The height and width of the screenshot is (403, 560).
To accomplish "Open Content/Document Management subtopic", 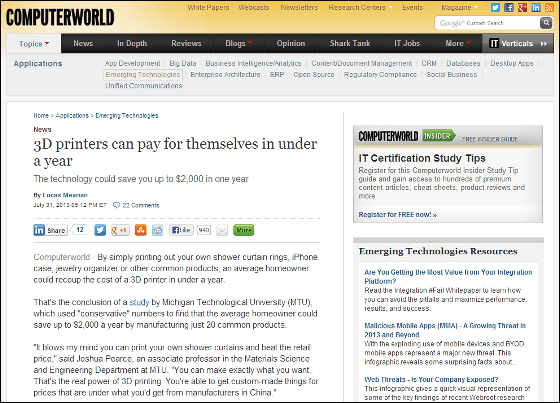I will (361, 63).
